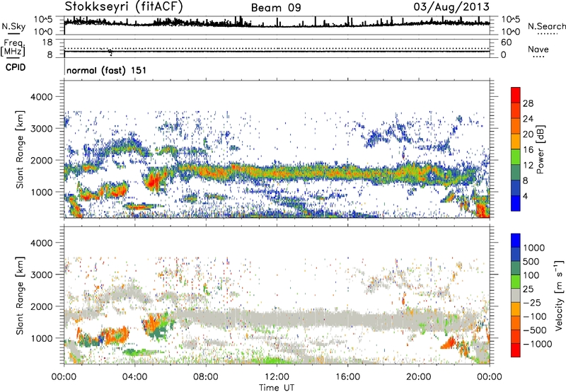Click the '500' value on the velocity color bar
566x392 pixels.
pyautogui.click(x=531, y=262)
